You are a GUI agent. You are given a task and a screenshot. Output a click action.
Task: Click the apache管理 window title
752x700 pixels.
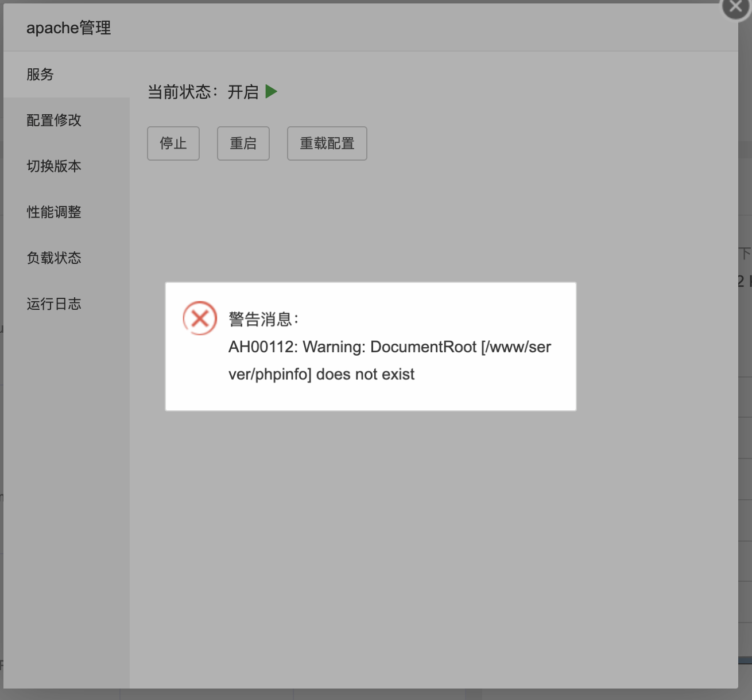coord(69,28)
